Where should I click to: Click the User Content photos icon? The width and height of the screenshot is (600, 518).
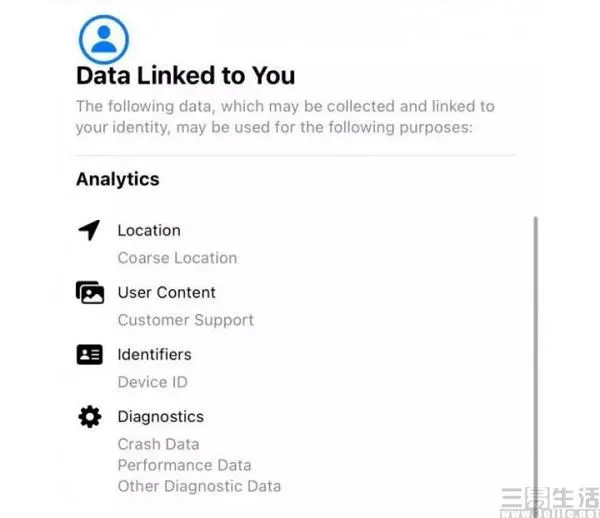point(90,293)
